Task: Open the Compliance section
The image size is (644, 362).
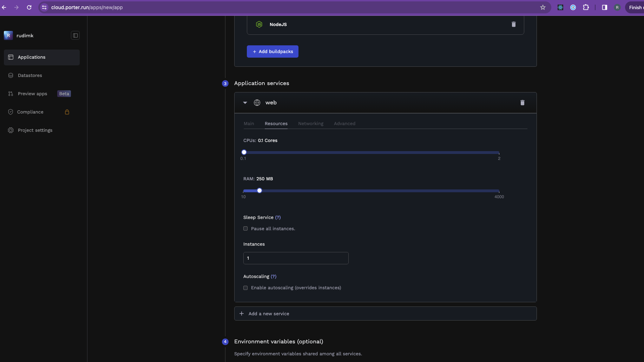Action: coord(30,112)
